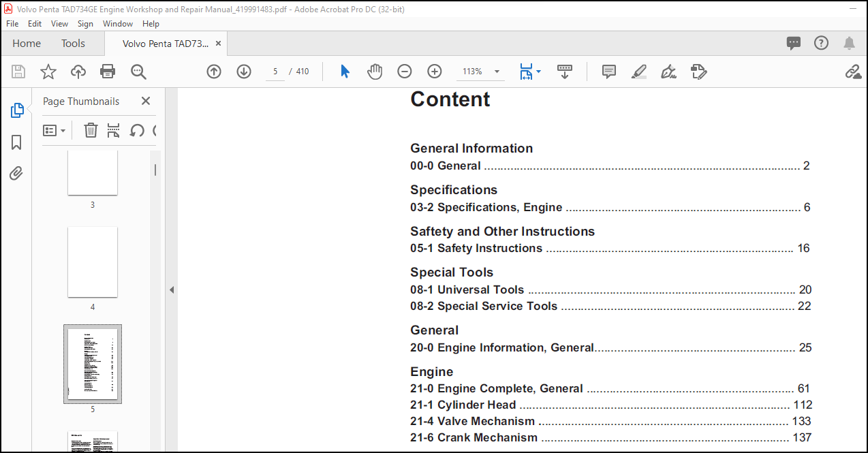Upload the file via the cloud icon
The width and height of the screenshot is (868, 453).
point(78,72)
